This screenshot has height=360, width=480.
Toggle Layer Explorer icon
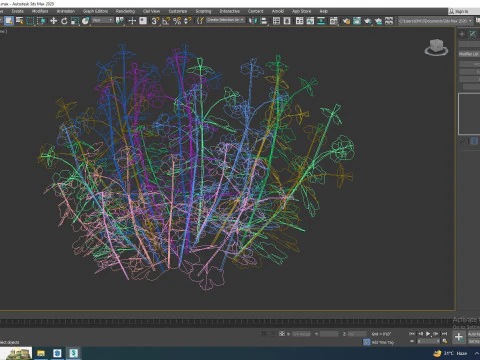pos(287,21)
